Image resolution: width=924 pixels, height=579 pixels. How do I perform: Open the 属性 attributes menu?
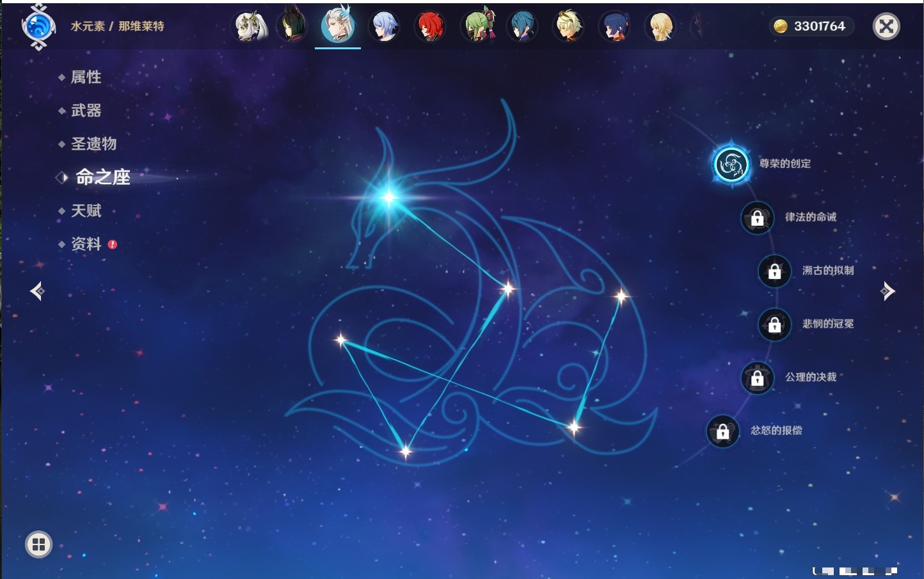[86, 77]
